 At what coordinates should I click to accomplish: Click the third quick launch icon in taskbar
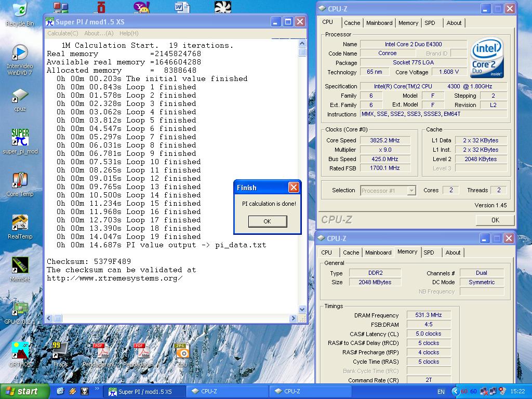pos(85,391)
